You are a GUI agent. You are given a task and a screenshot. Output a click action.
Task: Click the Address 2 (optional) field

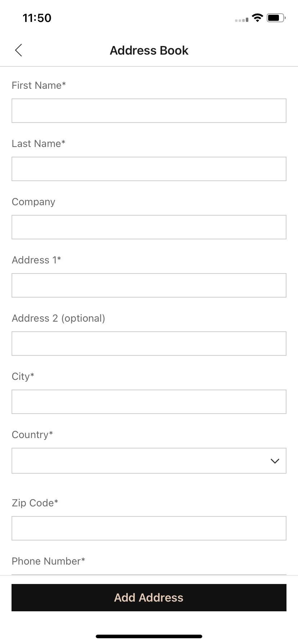point(149,344)
